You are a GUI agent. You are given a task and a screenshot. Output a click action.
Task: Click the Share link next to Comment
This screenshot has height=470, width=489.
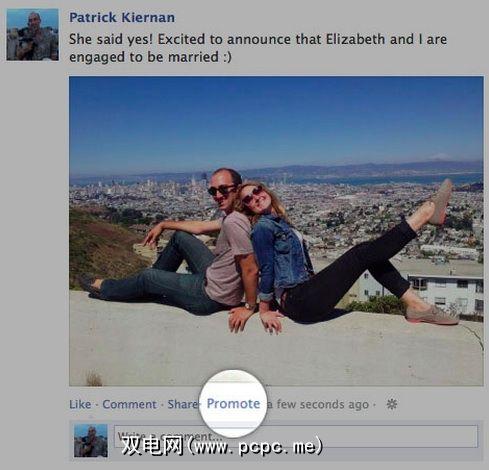(x=182, y=404)
